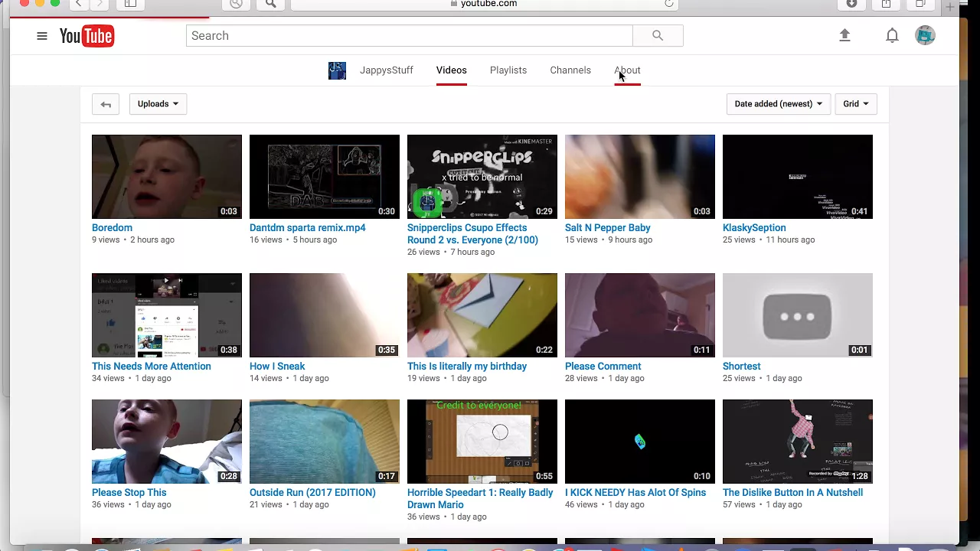This screenshot has width=980, height=551.
Task: Play The Dislike Button thumbnail
Action: pos(798,442)
